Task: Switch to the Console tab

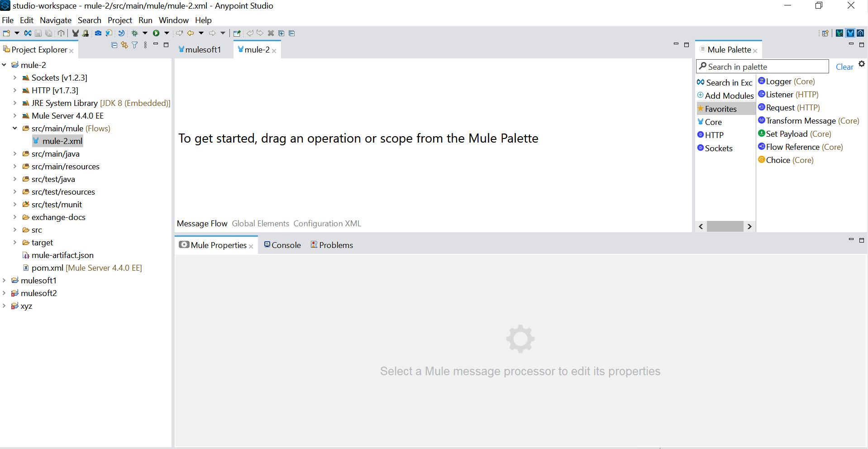Action: [x=283, y=245]
